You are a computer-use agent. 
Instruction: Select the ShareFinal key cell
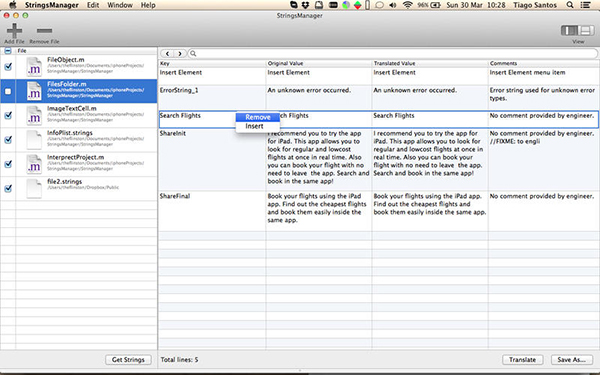pyautogui.click(x=212, y=210)
